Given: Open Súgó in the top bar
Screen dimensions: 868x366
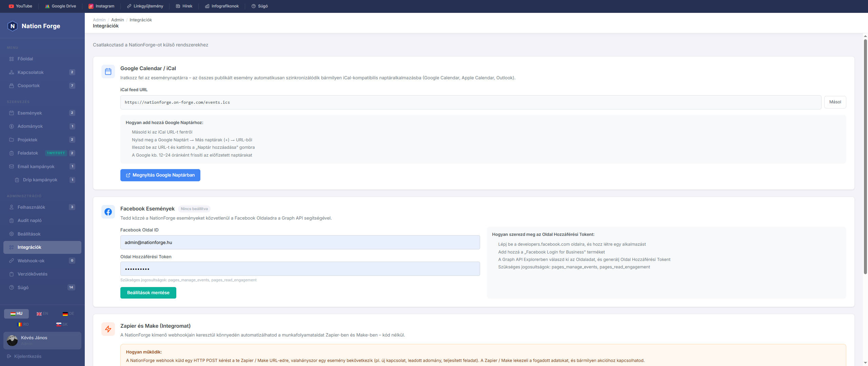Looking at the screenshot, I should pyautogui.click(x=259, y=6).
